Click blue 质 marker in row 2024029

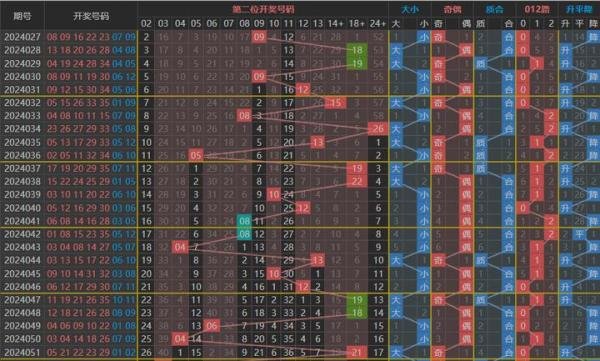coord(481,63)
